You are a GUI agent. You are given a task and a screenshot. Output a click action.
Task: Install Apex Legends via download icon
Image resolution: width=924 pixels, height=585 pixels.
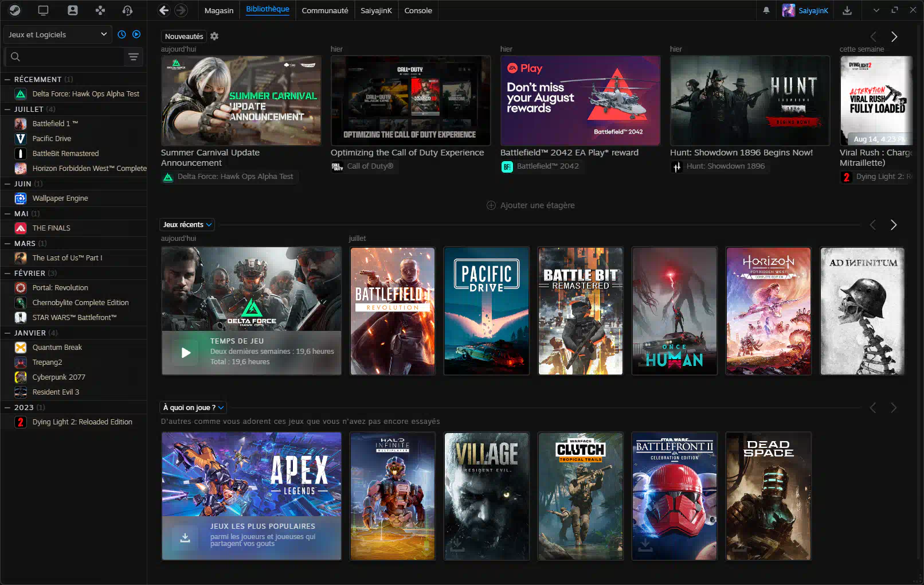tap(185, 537)
